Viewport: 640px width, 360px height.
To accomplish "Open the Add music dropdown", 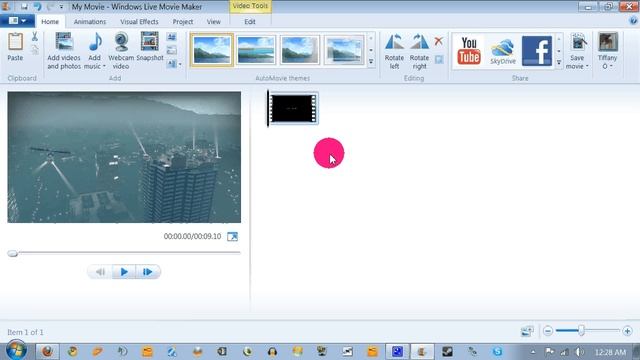I will 95,66.
